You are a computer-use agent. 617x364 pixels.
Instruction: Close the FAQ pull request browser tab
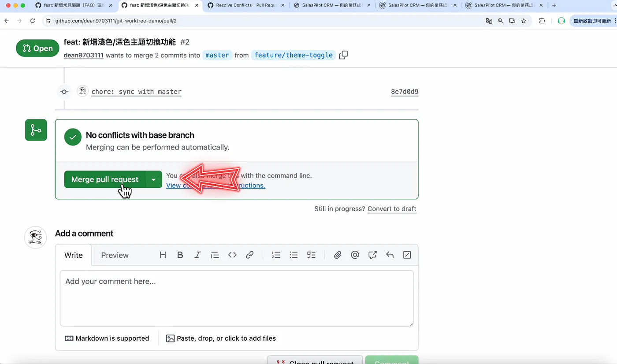[x=111, y=5]
